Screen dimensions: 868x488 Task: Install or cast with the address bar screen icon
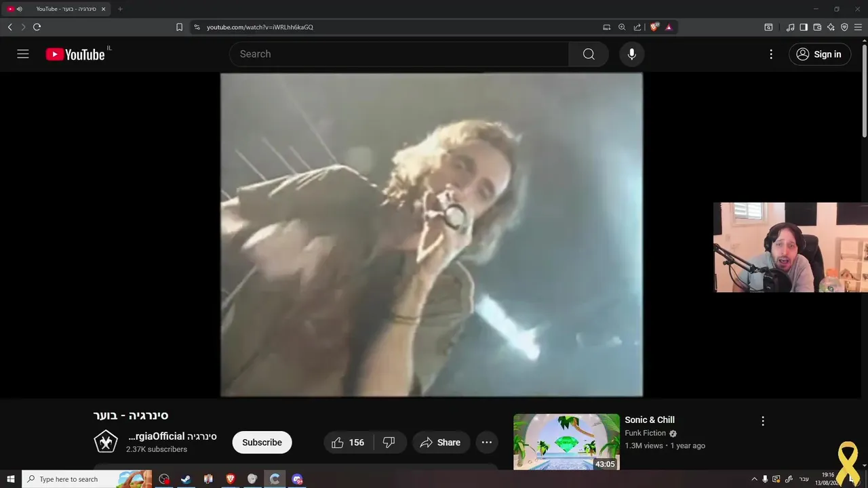tap(607, 27)
